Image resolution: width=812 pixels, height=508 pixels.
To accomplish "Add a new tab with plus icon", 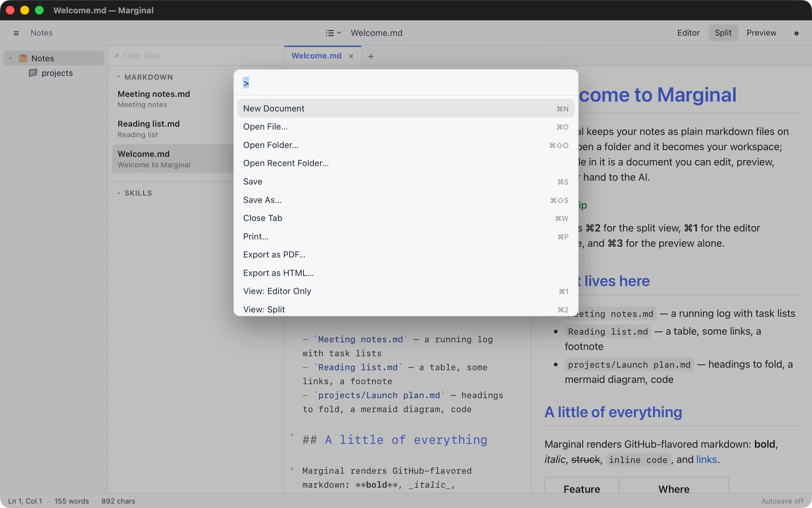I will tap(371, 56).
